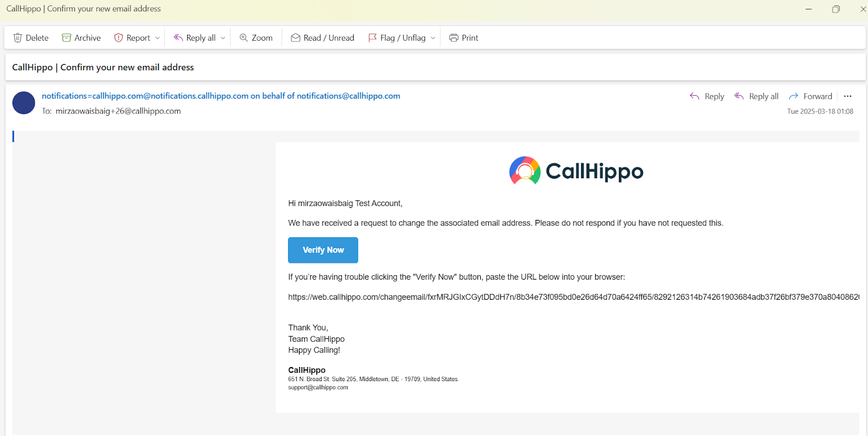Click the 'Happy Calling!' text
Screen dimensions: 868x436
coord(314,350)
